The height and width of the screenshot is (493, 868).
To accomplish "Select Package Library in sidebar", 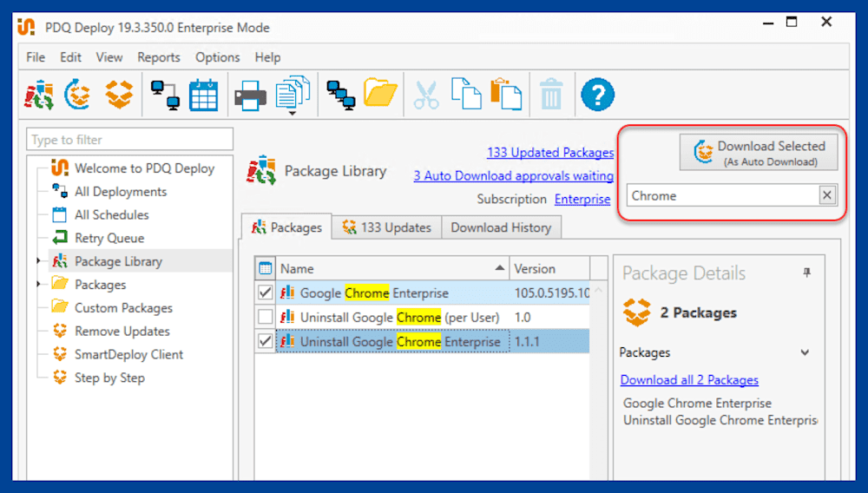I will (x=118, y=261).
